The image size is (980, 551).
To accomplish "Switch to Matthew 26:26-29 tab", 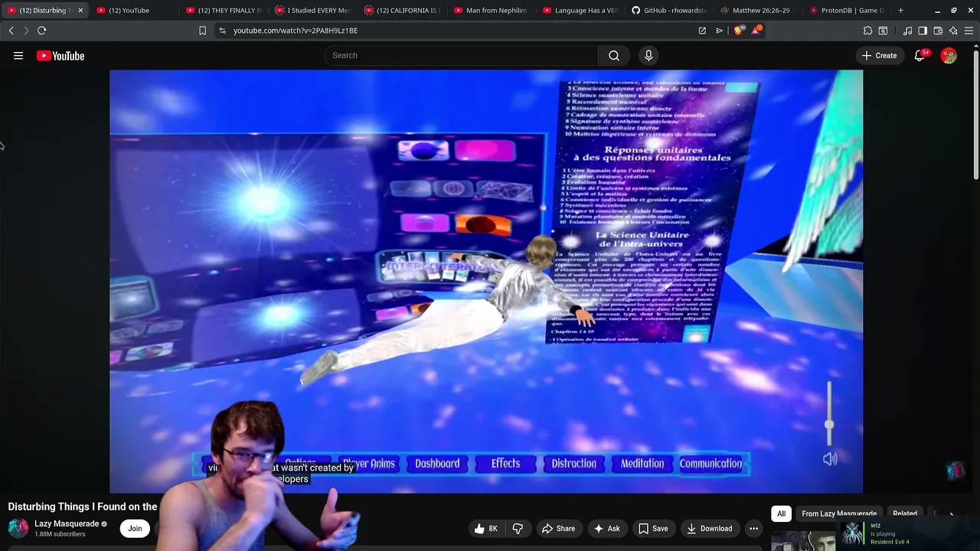I will (x=759, y=10).
